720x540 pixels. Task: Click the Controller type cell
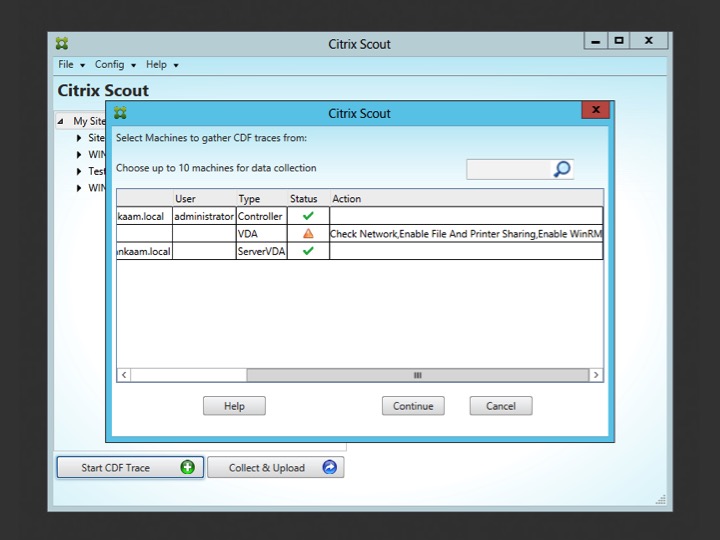point(262,216)
